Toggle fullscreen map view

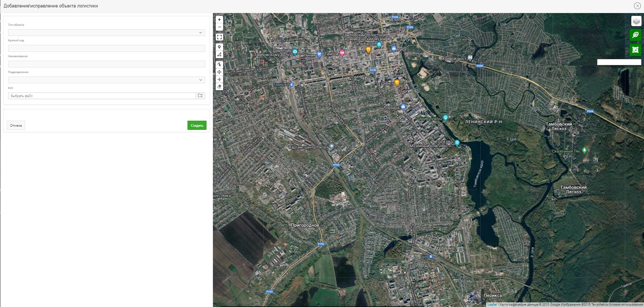[219, 37]
